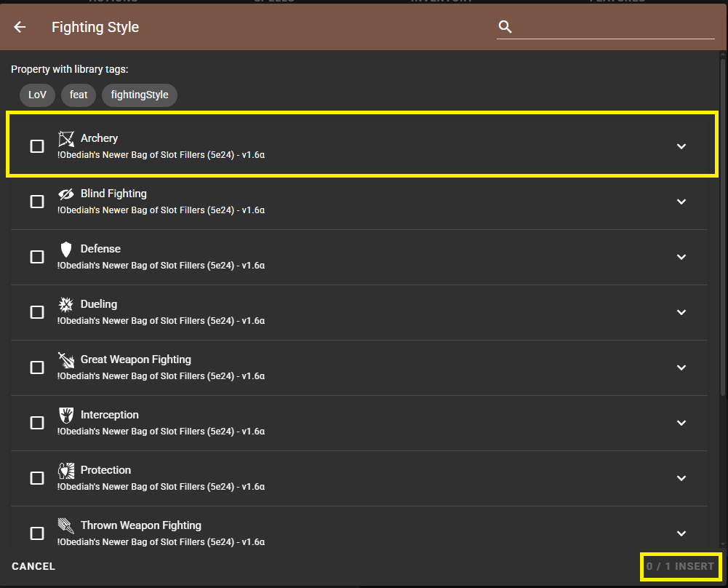This screenshot has height=588, width=728.
Task: Expand the Thrown Weapon Fighting row details
Action: [681, 533]
